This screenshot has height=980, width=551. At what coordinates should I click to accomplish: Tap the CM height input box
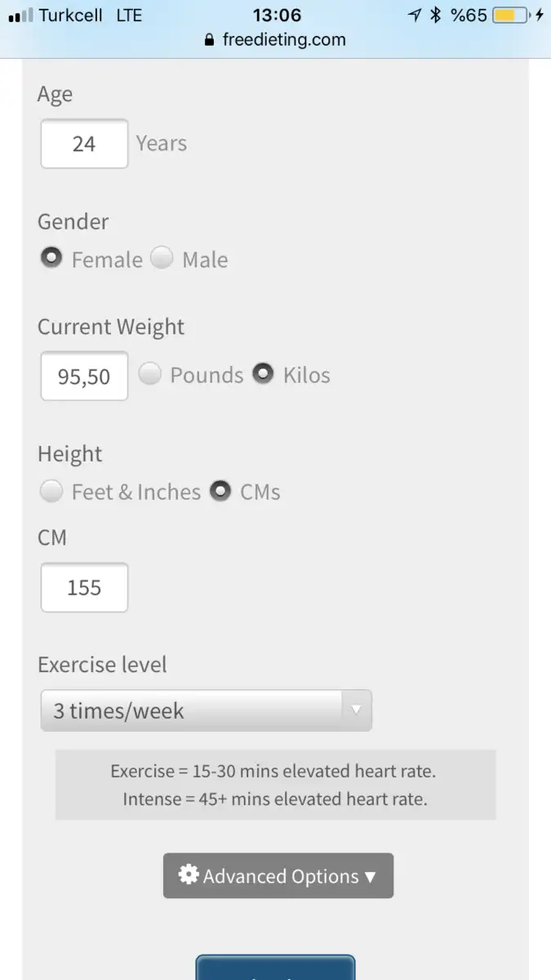tap(84, 587)
